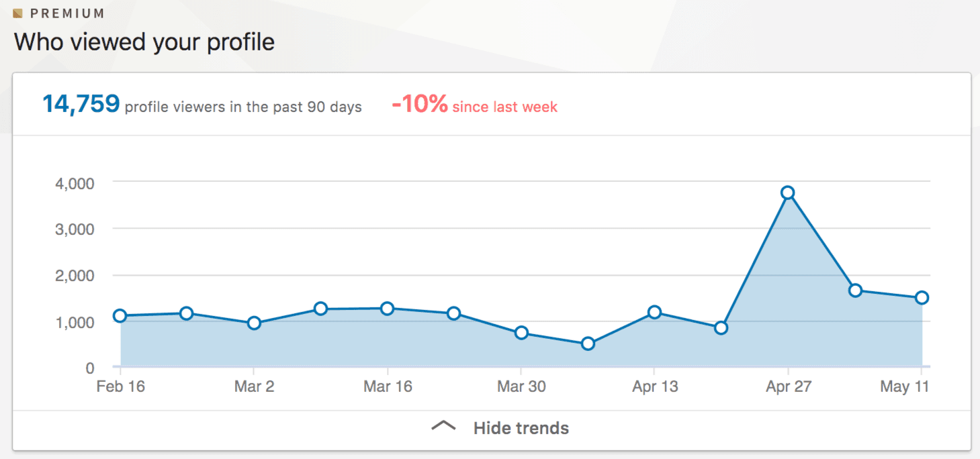Select the Apr 27 peak data point

789,192
